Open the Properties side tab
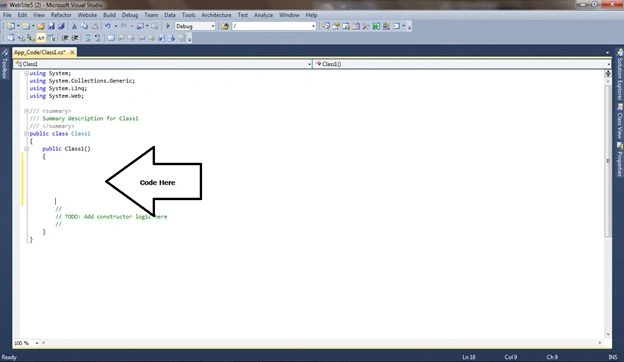The image size is (624, 362). click(620, 159)
